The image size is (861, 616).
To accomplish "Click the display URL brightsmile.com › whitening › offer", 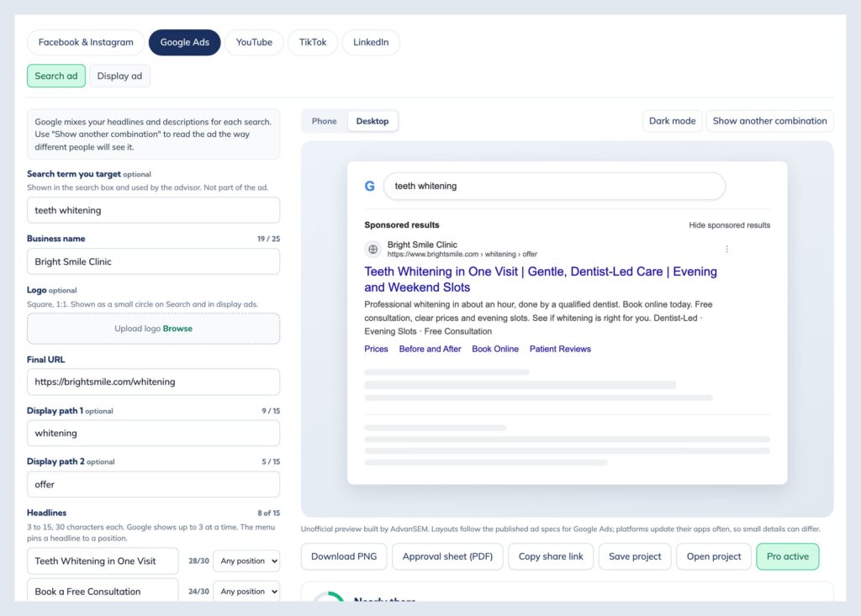I will (x=462, y=254).
